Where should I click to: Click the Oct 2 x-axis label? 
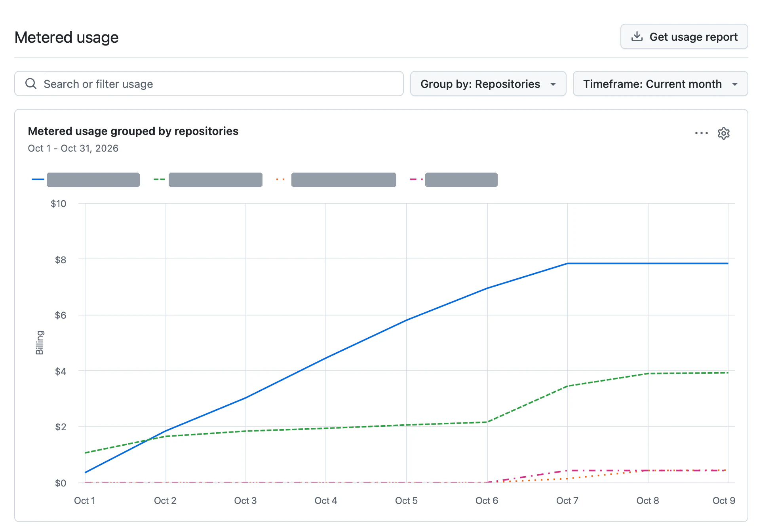(x=165, y=501)
